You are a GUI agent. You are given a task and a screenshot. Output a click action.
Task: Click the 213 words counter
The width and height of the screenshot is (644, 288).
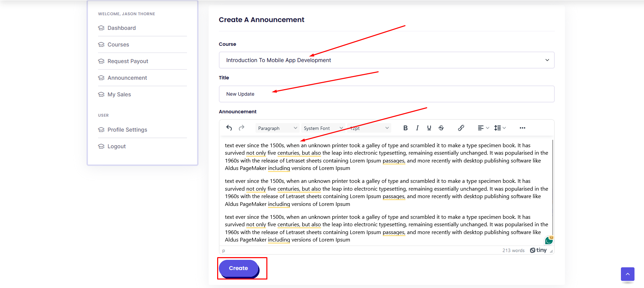(513, 250)
